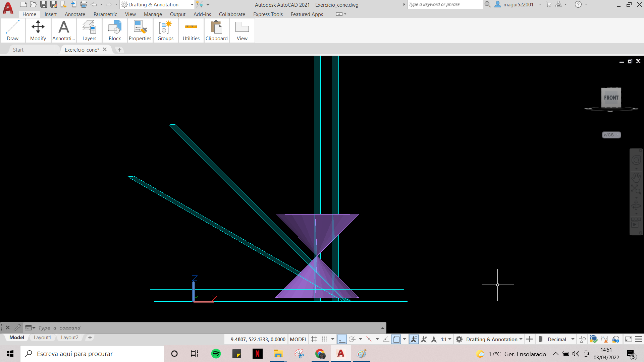The width and height of the screenshot is (644, 362).
Task: Click the Start file tab
Action: (18, 50)
